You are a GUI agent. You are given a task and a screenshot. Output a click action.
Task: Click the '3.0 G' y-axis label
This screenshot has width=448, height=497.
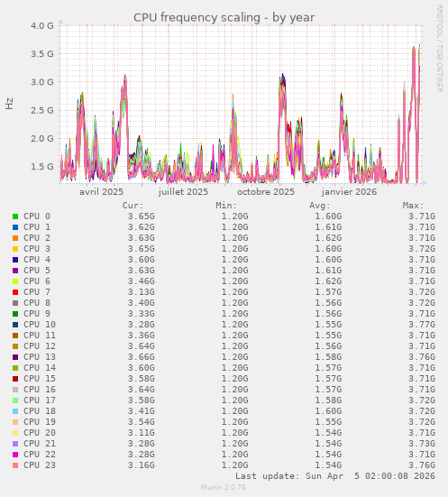pos(42,82)
